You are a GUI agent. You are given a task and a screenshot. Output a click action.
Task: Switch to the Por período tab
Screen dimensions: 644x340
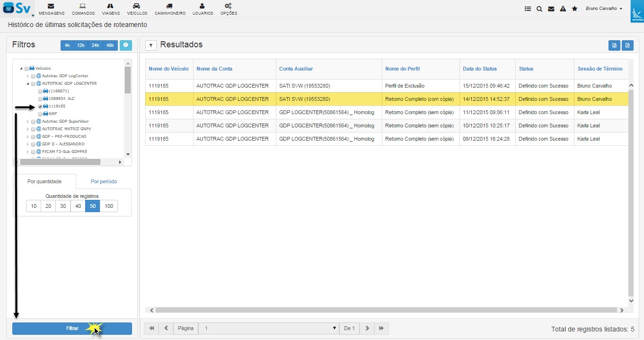[x=104, y=181]
